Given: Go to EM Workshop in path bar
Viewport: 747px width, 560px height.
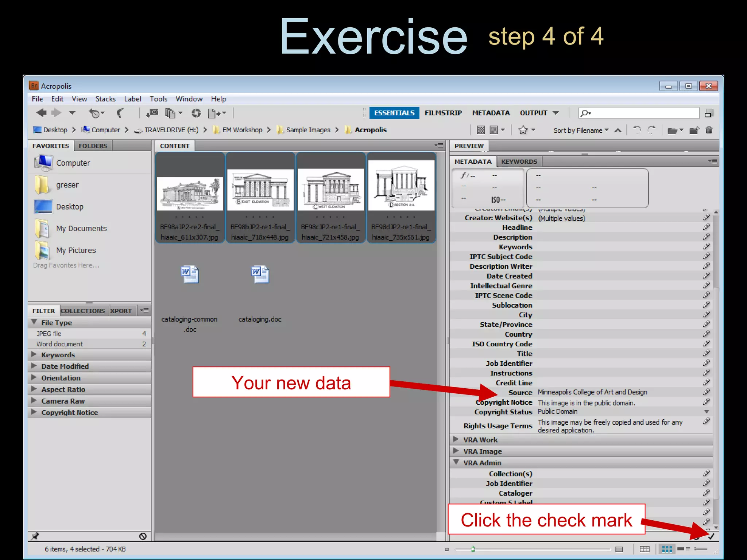Looking at the screenshot, I should 242,130.
